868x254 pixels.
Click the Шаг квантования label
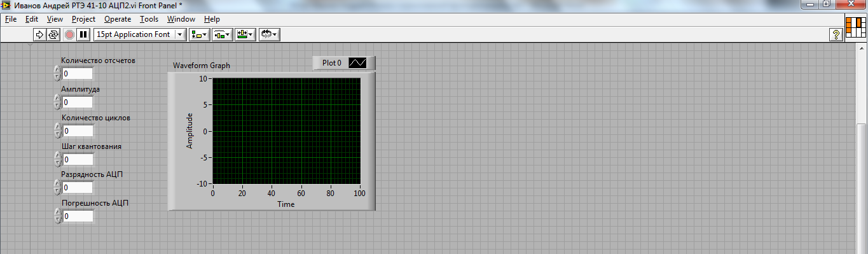point(91,146)
